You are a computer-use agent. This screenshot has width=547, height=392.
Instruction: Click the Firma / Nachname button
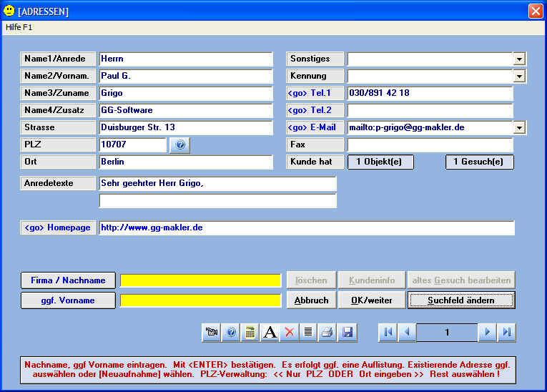tap(68, 280)
